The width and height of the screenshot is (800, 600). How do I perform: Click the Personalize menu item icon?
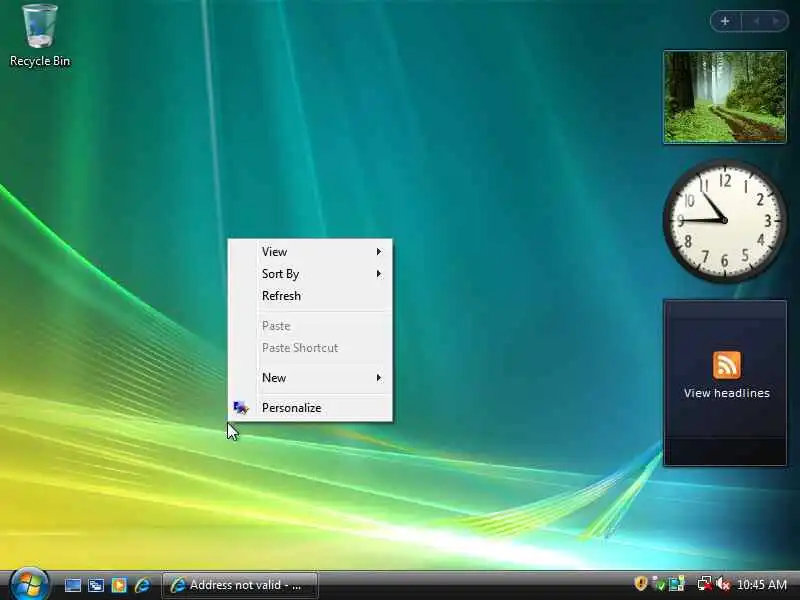(240, 408)
